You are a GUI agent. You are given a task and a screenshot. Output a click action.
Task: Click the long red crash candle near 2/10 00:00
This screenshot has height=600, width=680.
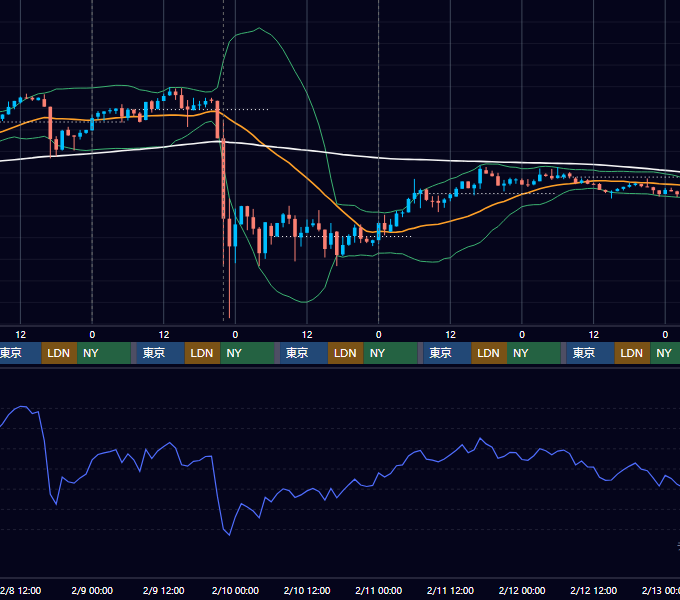[223, 178]
